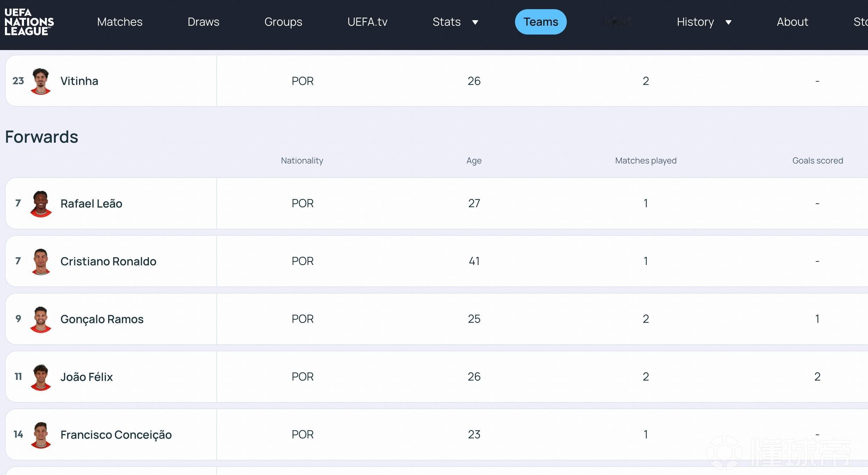Click shirt number 11 for João Félix
Viewport: 868px width, 475px height.
click(18, 377)
